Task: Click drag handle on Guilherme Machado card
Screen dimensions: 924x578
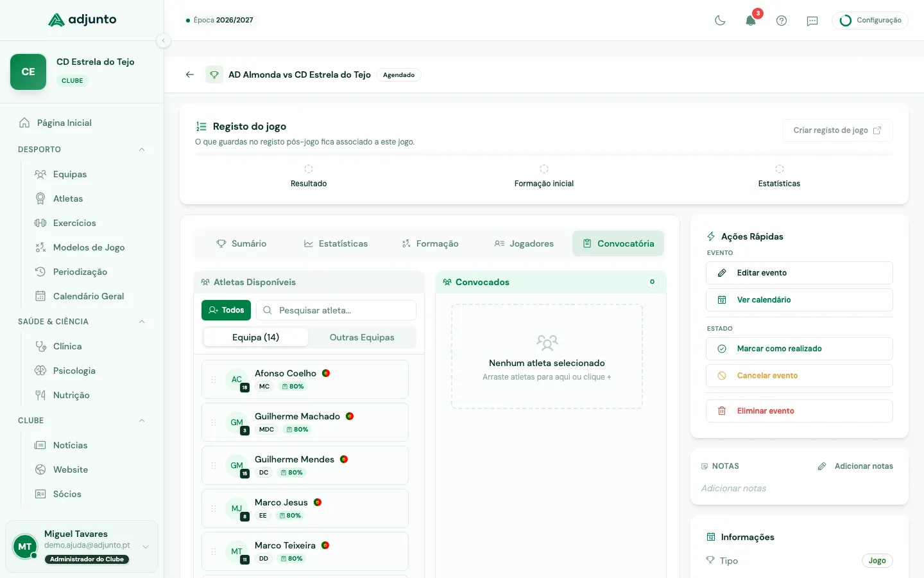Action: pos(214,423)
